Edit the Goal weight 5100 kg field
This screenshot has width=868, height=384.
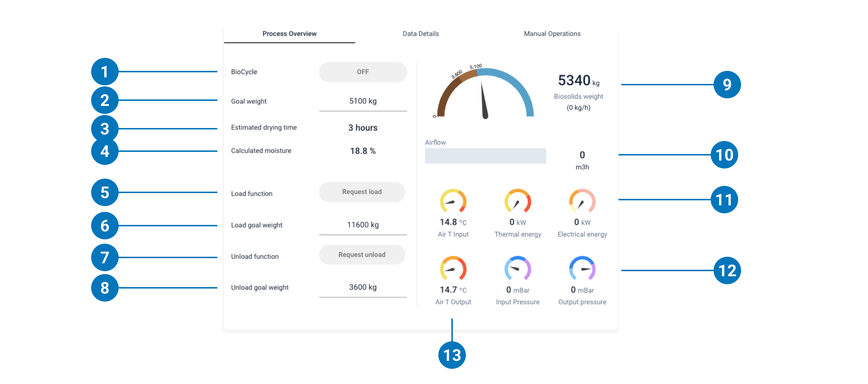click(363, 101)
